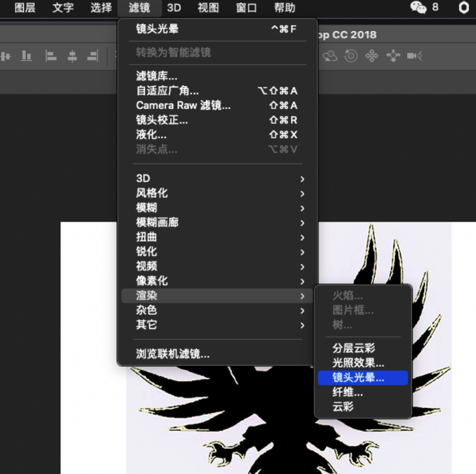The width and height of the screenshot is (476, 474).
Task: Expand the 其它 submenu
Action: (x=217, y=325)
